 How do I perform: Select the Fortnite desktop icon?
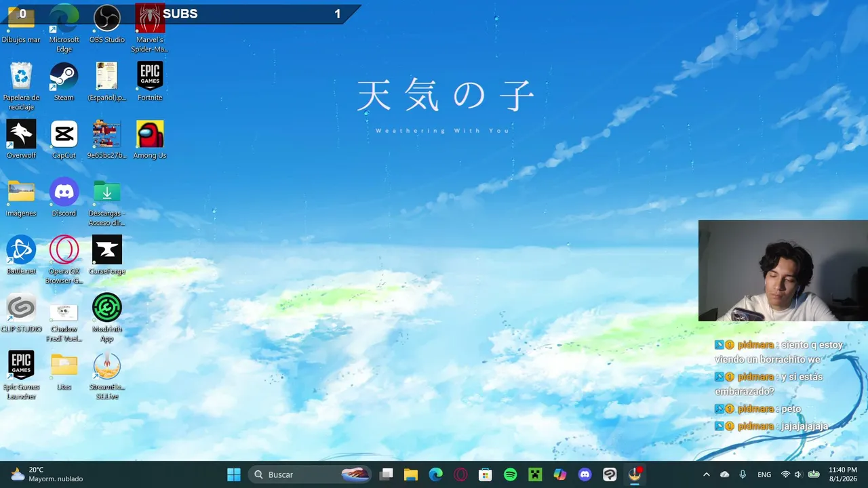[149, 82]
